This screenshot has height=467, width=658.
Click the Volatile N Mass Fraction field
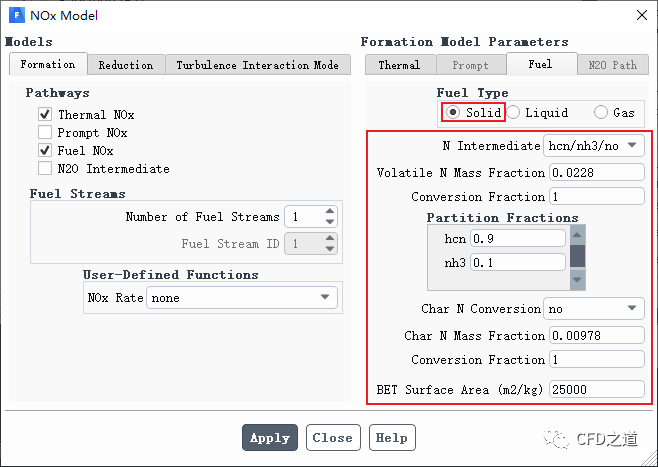coord(596,173)
